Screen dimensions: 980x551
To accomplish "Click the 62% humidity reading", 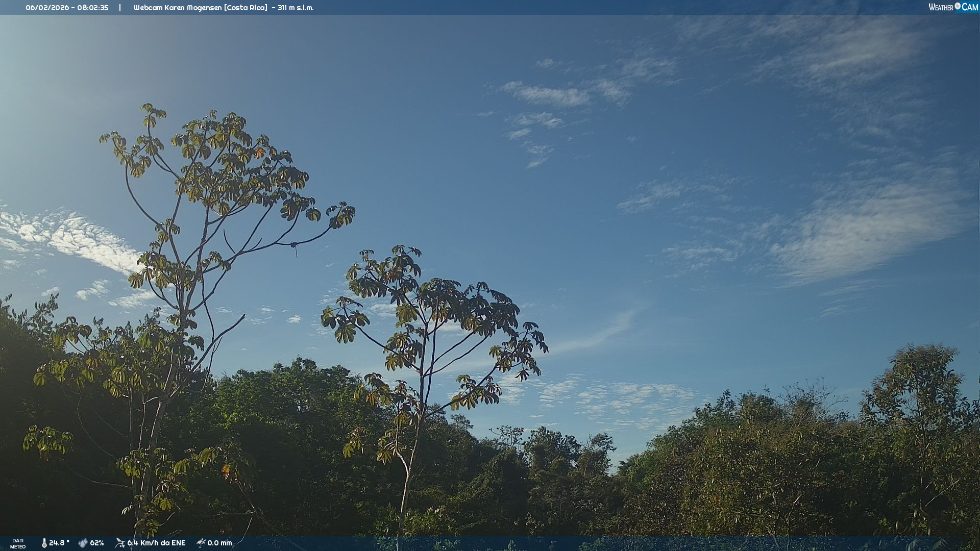I will click(97, 543).
